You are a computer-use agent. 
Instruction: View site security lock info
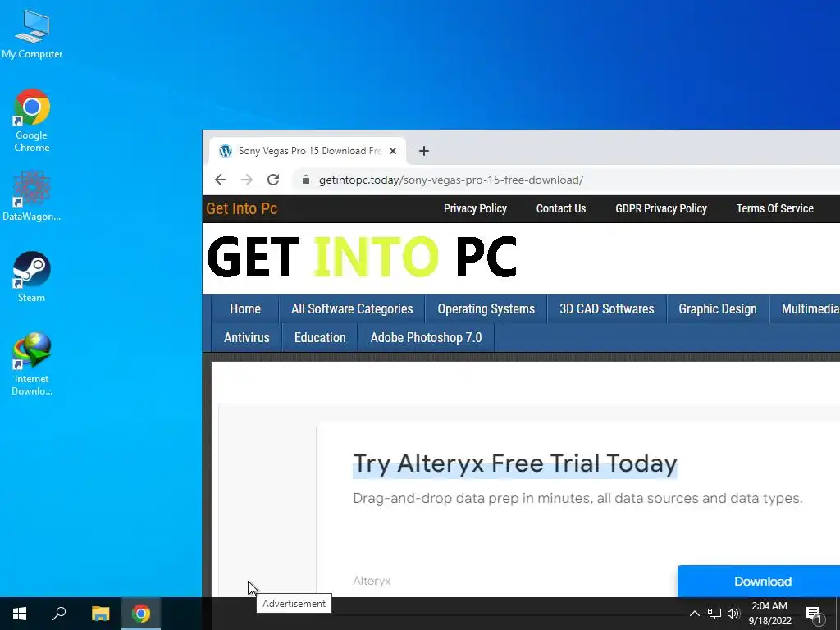306,180
